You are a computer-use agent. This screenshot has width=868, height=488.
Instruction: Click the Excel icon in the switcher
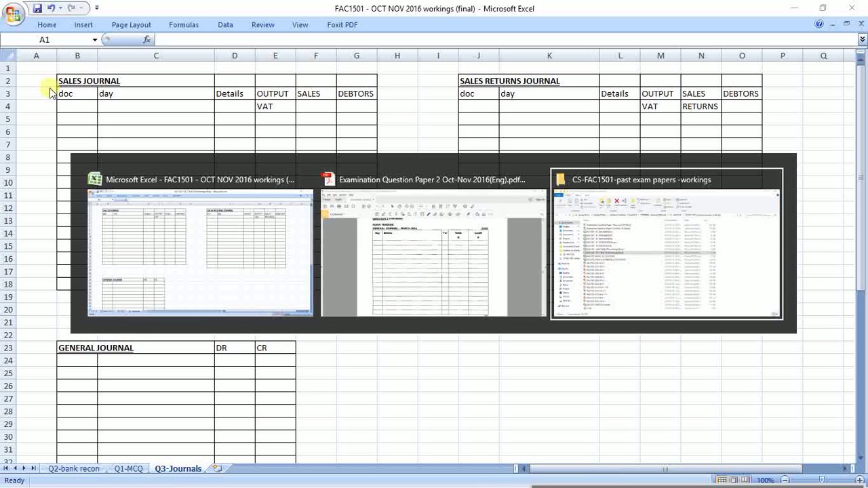pos(95,180)
